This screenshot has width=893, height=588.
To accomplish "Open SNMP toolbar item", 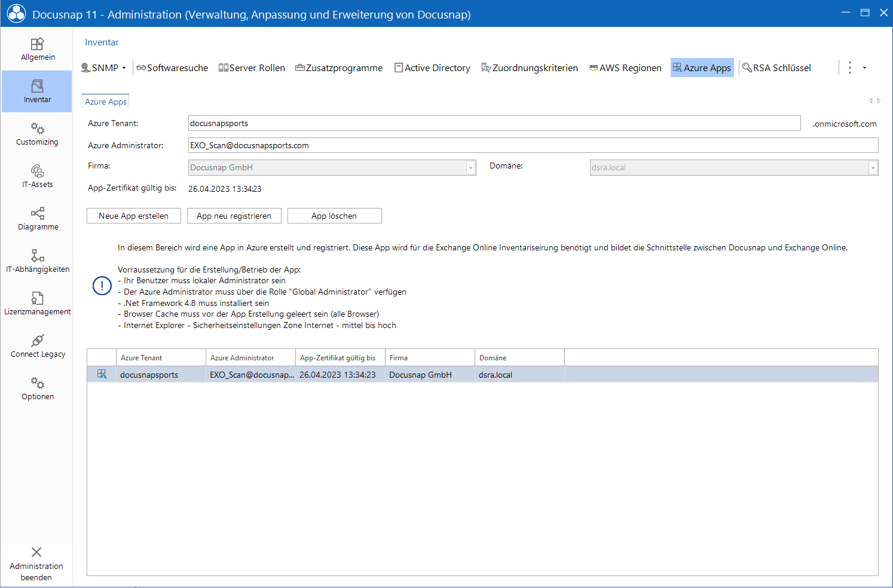I will [x=100, y=68].
